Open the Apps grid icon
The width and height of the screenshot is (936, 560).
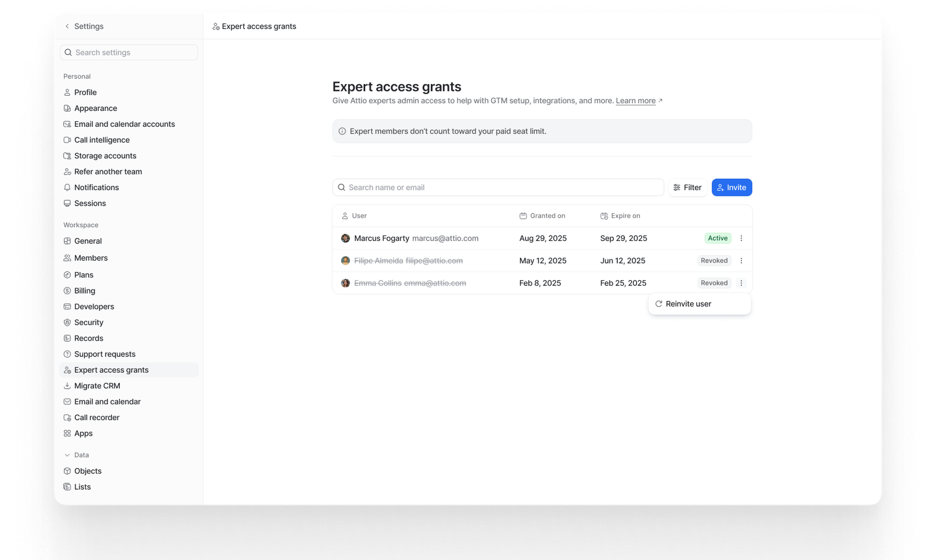coord(67,433)
